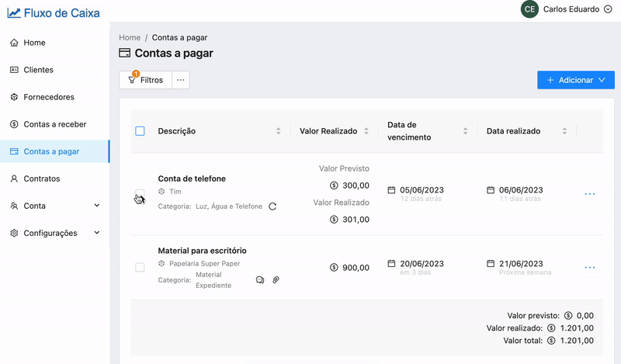Open row actions for Conta de telefone
This screenshot has height=364, width=621.
[590, 194]
